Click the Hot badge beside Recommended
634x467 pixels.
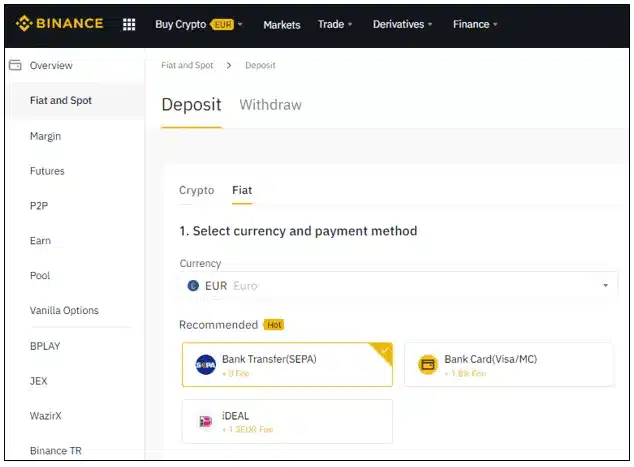pyautogui.click(x=274, y=325)
